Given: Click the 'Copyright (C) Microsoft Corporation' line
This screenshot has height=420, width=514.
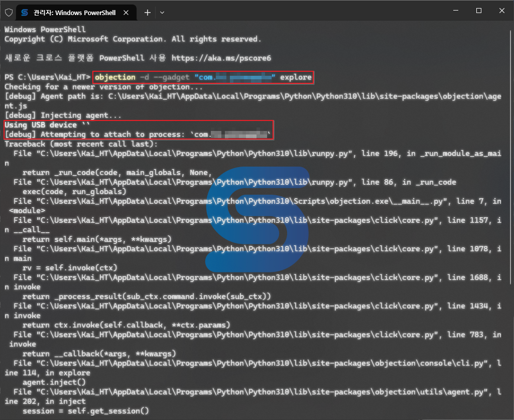Looking at the screenshot, I should pos(133,39).
